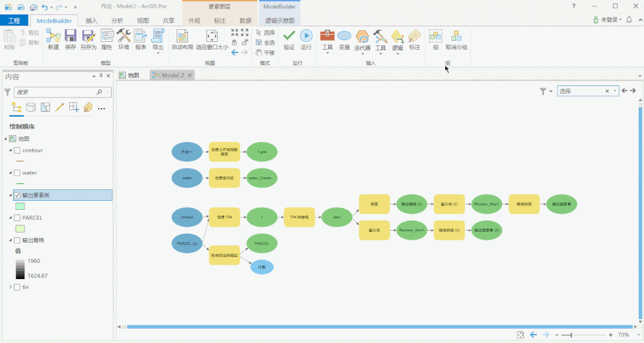Click the blue previous extent arrow
The image size is (644, 343).
[235, 53]
